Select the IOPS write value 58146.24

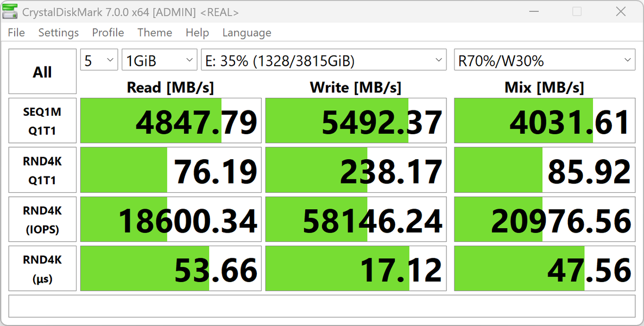(356, 220)
